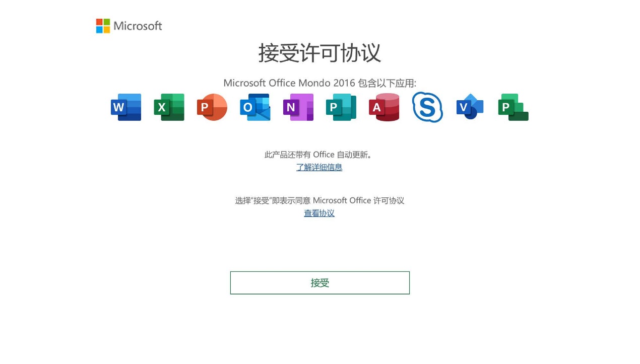This screenshot has width=640, height=364.
Task: Click the Word app icon
Action: point(126,107)
